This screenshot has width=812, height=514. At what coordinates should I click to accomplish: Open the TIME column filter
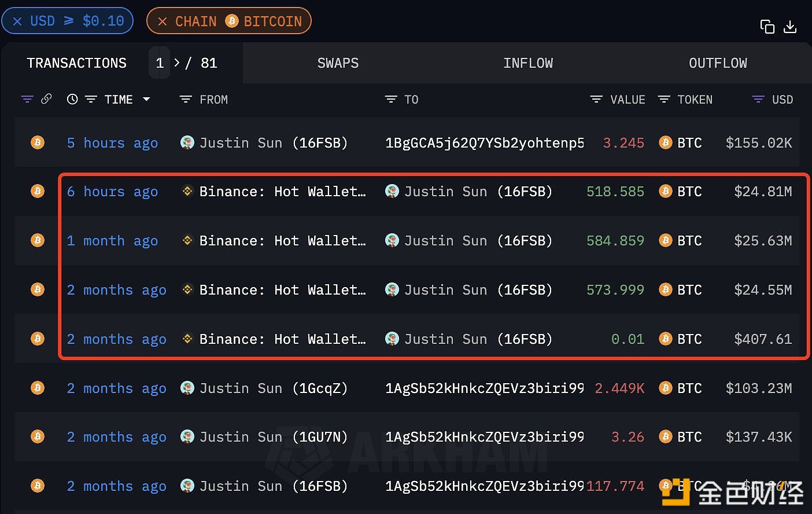pyautogui.click(x=91, y=100)
